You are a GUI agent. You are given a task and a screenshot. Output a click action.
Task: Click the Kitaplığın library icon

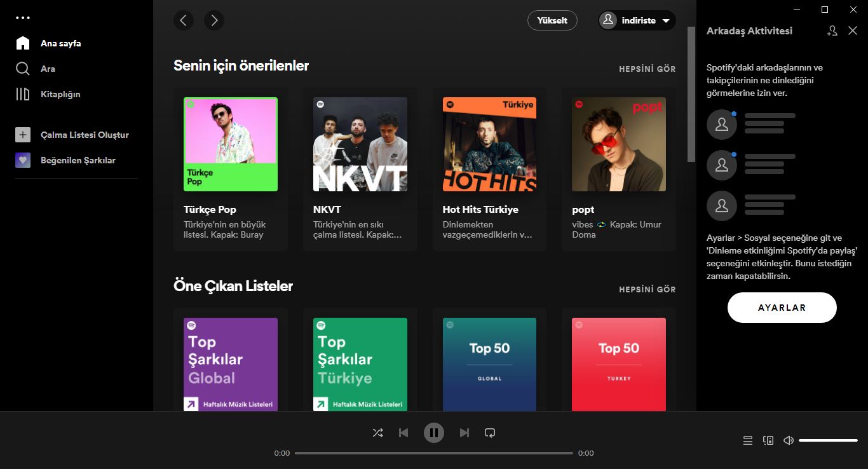[23, 94]
